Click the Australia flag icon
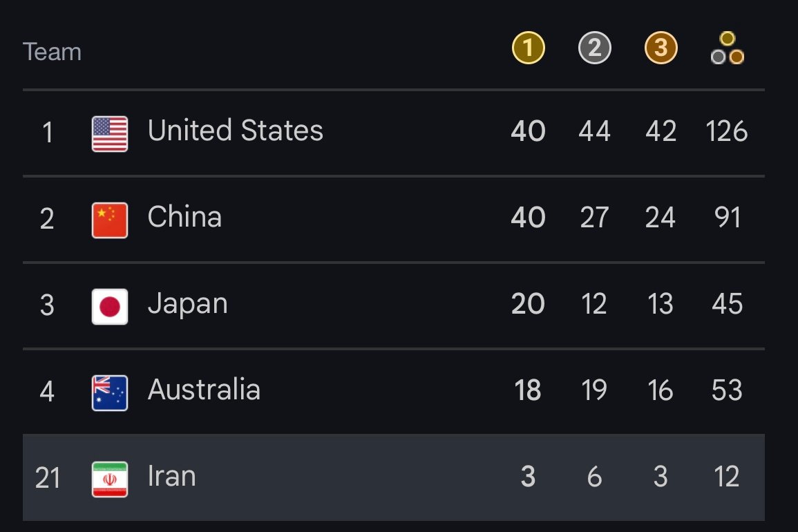Viewport: 798px width, 532px height. click(109, 393)
